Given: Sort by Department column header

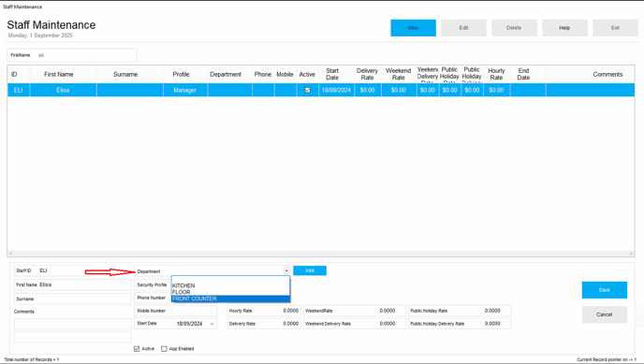Looking at the screenshot, I should (230, 74).
